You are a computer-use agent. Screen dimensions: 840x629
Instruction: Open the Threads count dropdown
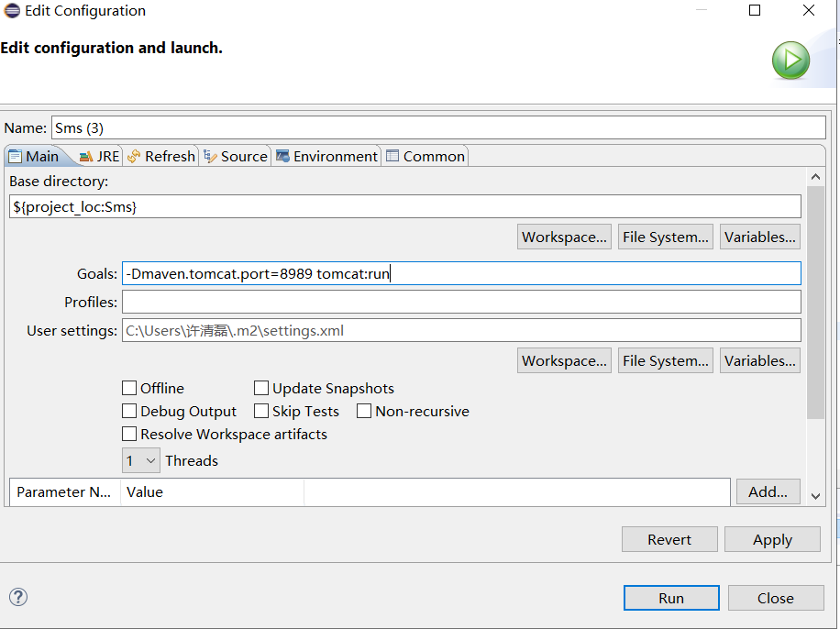tap(141, 461)
